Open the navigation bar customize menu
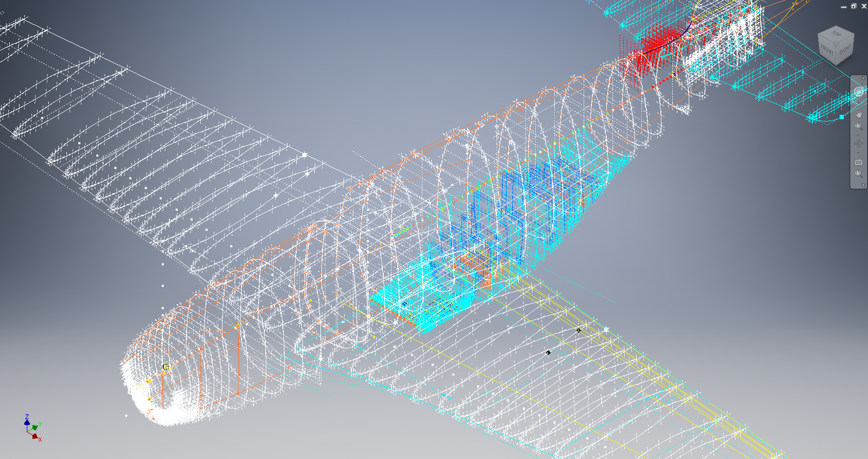Viewport: 868px width, 459px height. click(x=863, y=184)
